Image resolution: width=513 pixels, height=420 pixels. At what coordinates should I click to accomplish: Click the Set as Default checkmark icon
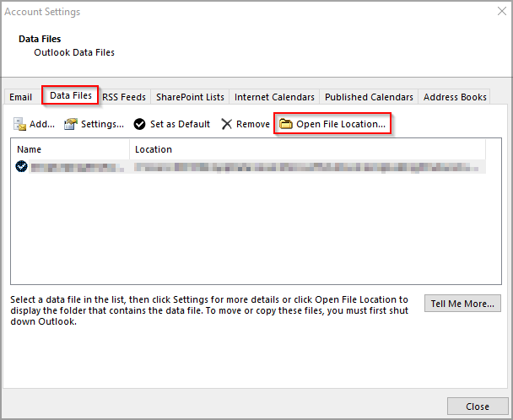[x=140, y=124]
